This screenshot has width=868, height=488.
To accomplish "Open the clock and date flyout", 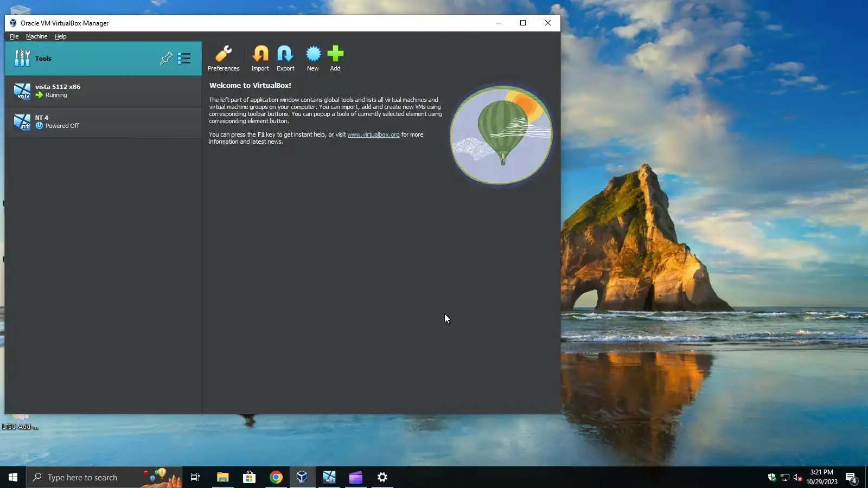I will pyautogui.click(x=821, y=477).
